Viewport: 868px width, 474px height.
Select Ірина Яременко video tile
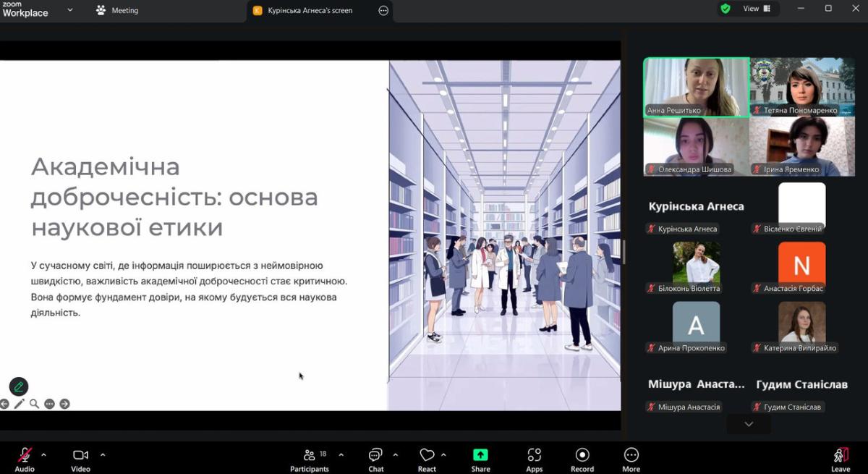[x=802, y=147]
